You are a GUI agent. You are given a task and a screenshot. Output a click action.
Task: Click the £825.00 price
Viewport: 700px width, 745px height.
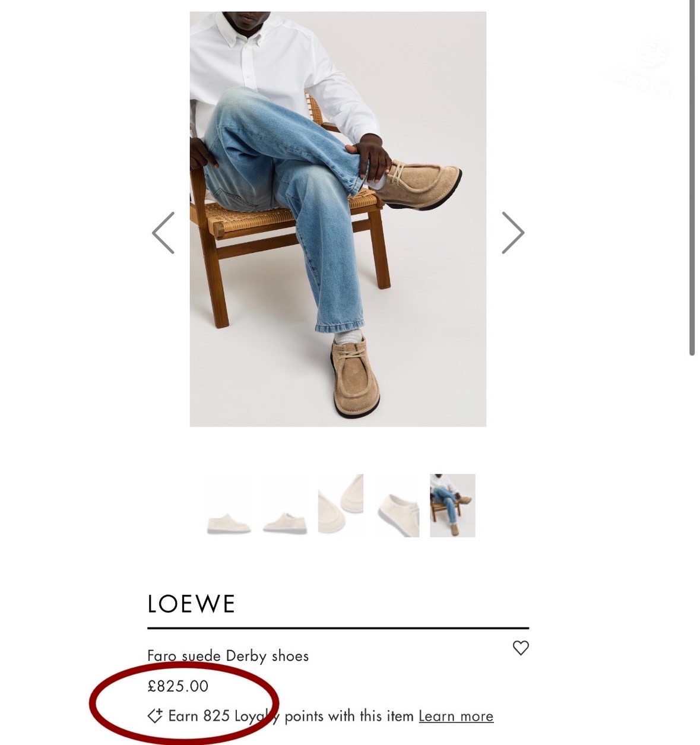(178, 686)
